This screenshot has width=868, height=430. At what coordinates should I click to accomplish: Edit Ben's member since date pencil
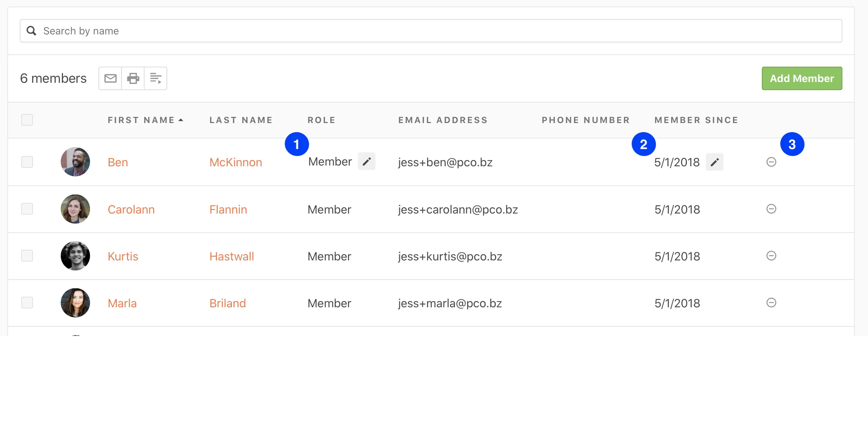click(714, 162)
